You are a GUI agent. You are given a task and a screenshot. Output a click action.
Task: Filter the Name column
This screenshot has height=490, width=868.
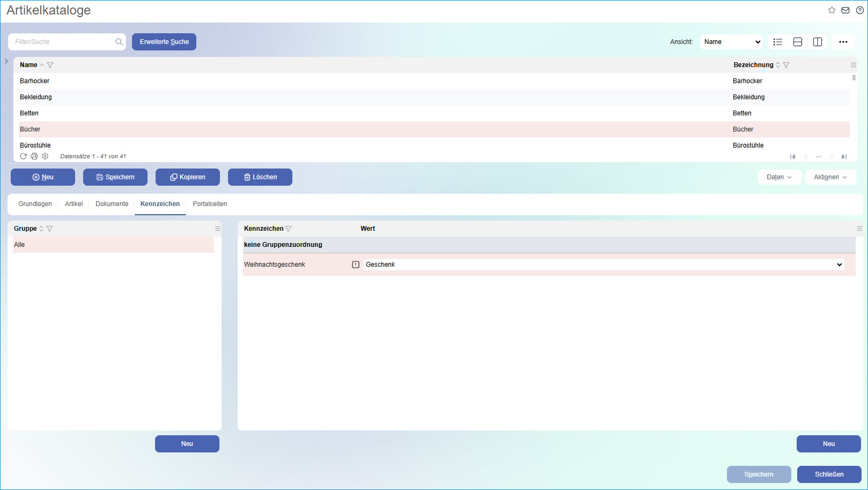50,65
